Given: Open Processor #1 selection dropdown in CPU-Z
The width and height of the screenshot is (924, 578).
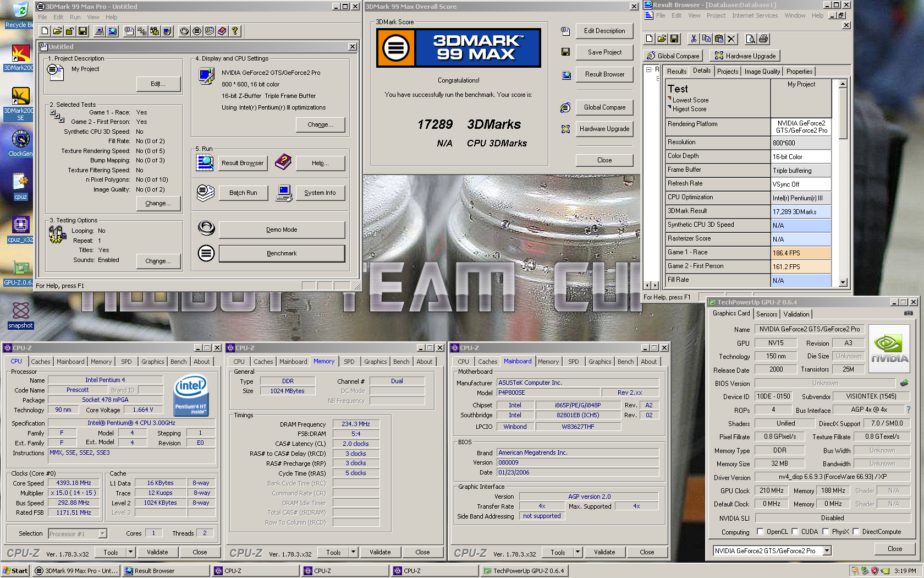Looking at the screenshot, I should point(102,533).
